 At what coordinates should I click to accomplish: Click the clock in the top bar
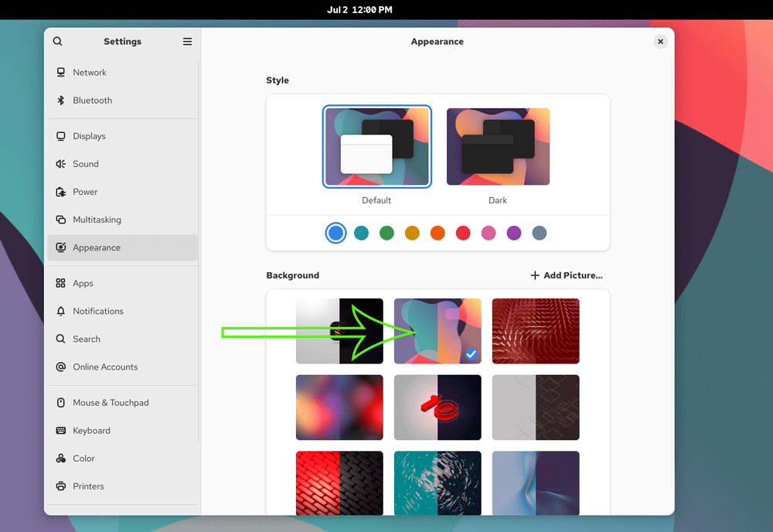(x=359, y=10)
